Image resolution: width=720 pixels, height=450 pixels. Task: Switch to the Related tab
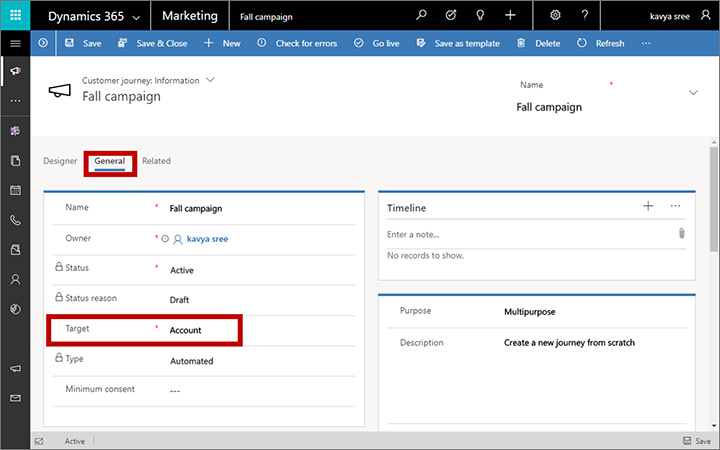coord(156,161)
